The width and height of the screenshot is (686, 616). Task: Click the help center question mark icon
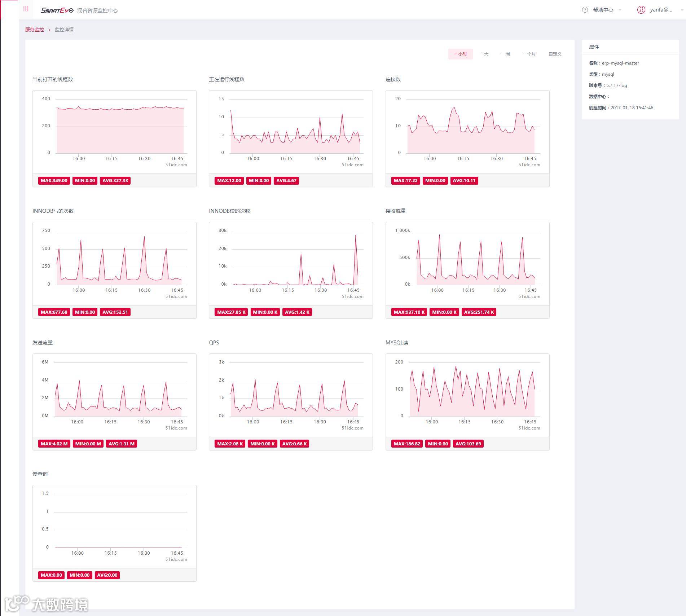click(x=585, y=10)
